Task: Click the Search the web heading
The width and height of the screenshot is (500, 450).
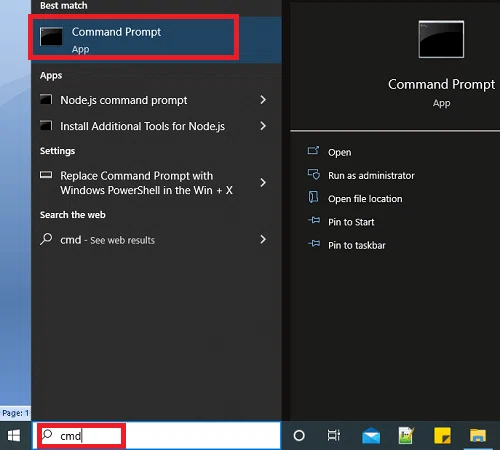Action: 73,215
